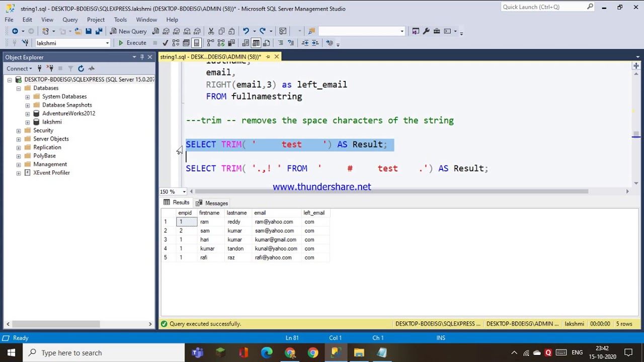Screen dimensions: 644x362
Task: Open Microsoft Edge from the taskbar
Action: coord(267,352)
